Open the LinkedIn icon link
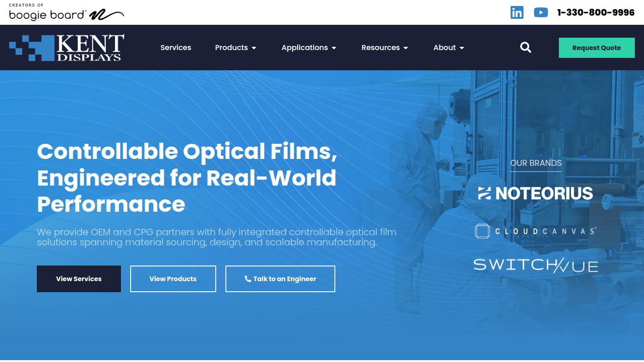 tap(517, 12)
